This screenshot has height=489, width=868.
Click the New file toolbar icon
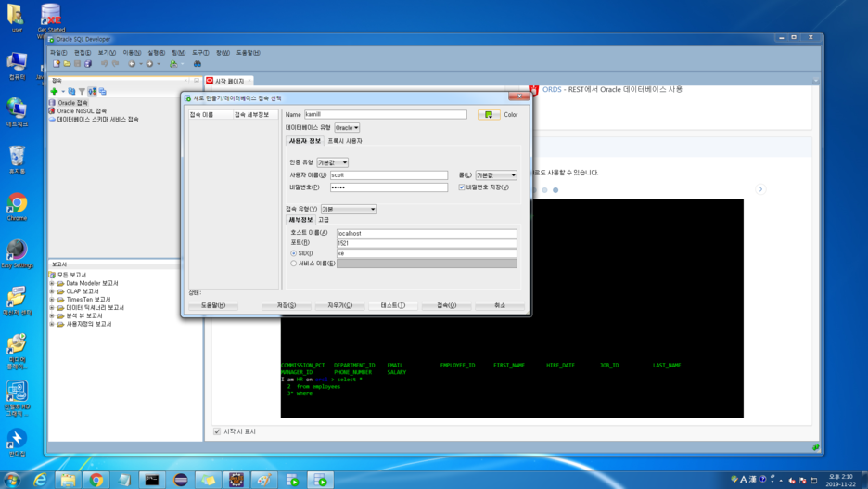pos(57,64)
